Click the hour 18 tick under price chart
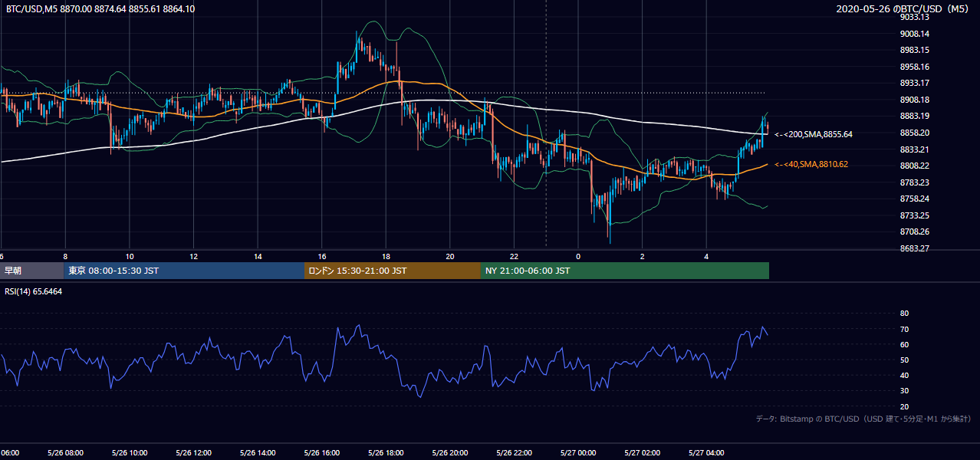The image size is (980, 460). (386, 256)
